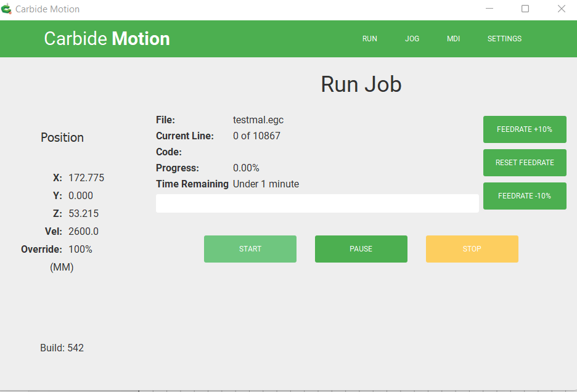The width and height of the screenshot is (577, 392).
Task: Switch to the JOG tab
Action: click(412, 39)
